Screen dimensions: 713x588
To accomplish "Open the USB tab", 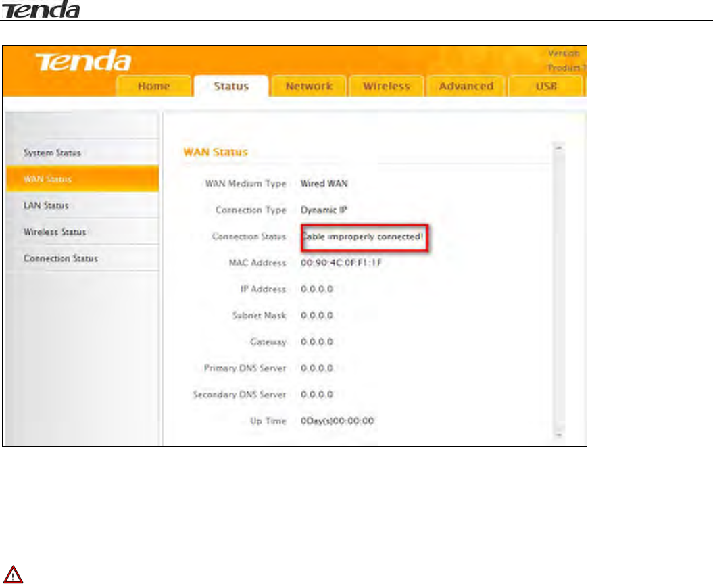I will point(546,86).
